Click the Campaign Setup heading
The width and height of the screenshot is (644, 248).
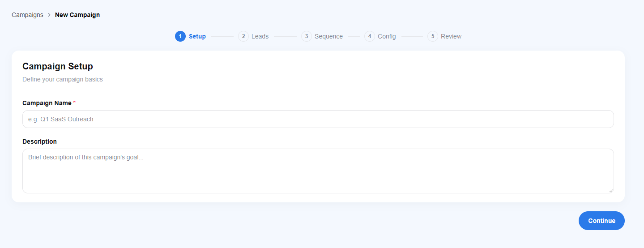58,66
